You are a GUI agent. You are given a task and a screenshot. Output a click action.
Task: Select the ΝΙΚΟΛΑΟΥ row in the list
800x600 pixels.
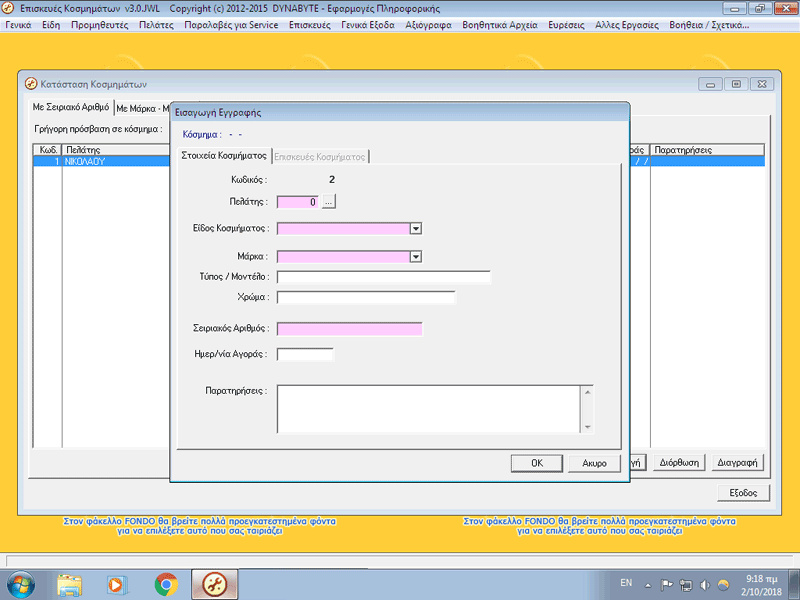[x=102, y=161]
